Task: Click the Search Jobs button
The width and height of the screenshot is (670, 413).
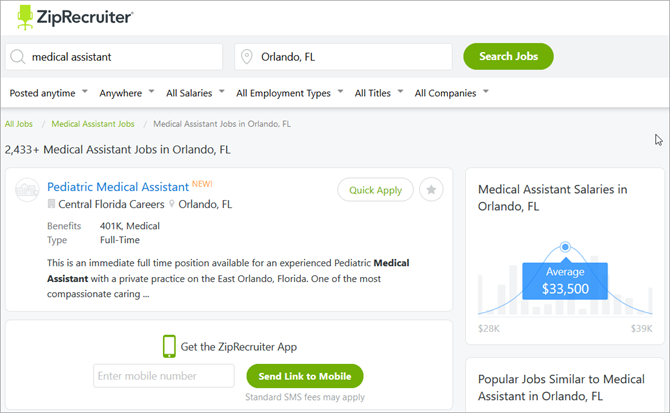Action: pos(508,56)
